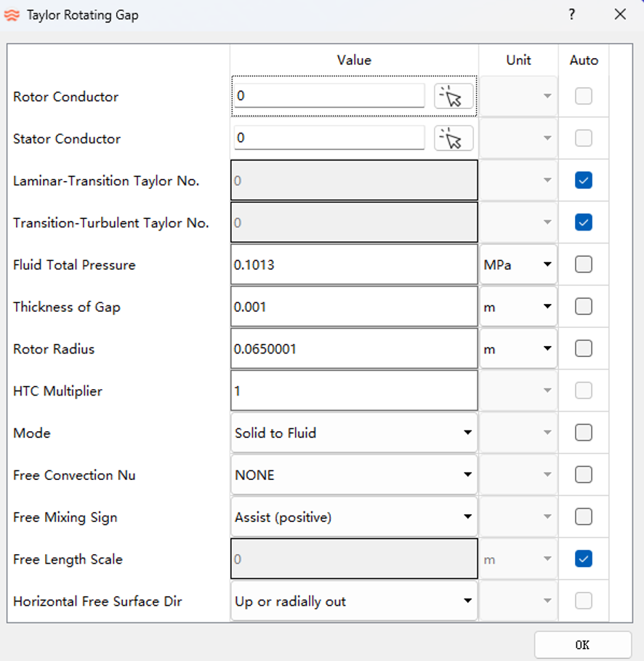
Task: Close the Taylor Rotating Gap dialog
Action: [x=620, y=15]
